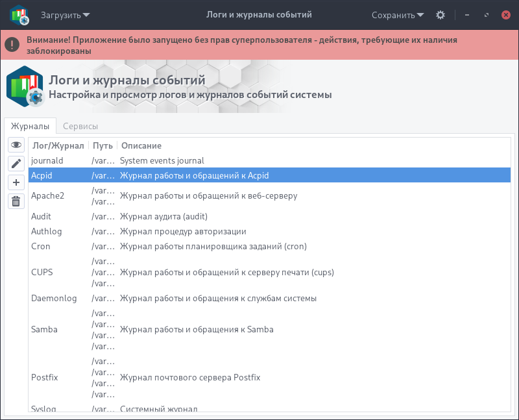Select the journald row
The image size is (519, 420).
tap(269, 160)
